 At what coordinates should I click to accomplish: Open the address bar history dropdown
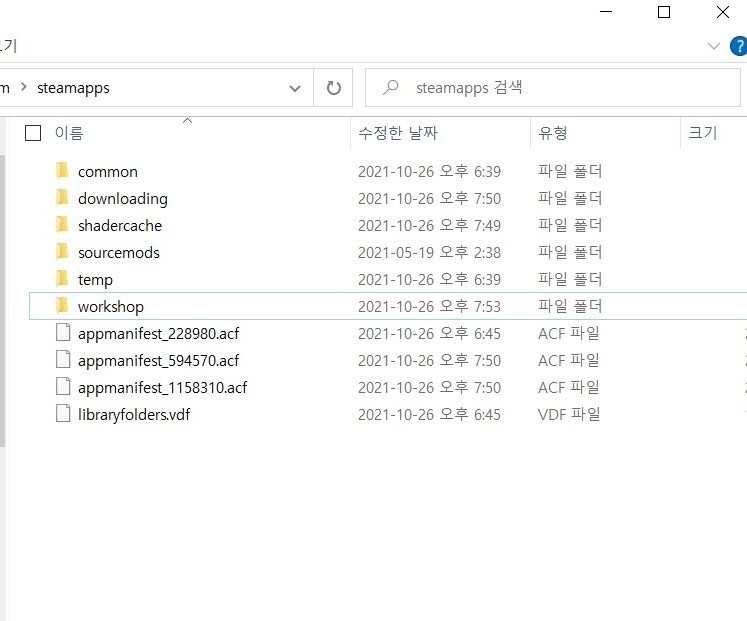295,88
